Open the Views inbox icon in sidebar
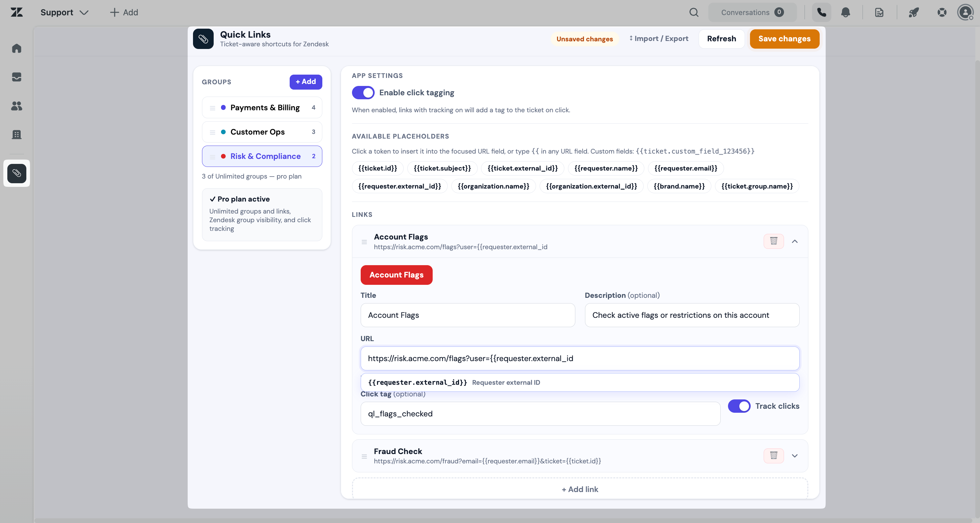The height and width of the screenshot is (523, 980). (x=17, y=77)
